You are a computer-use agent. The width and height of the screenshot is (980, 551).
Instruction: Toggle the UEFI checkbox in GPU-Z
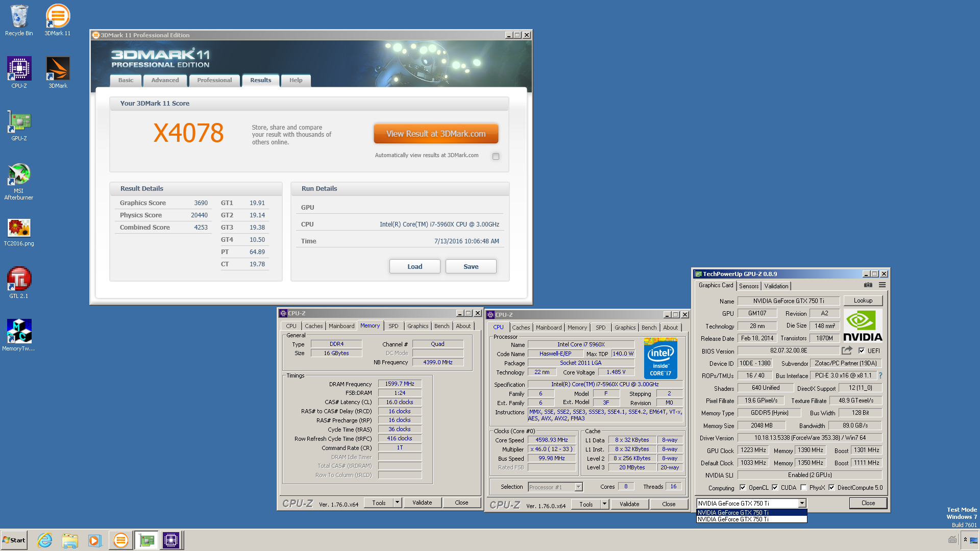click(x=862, y=350)
